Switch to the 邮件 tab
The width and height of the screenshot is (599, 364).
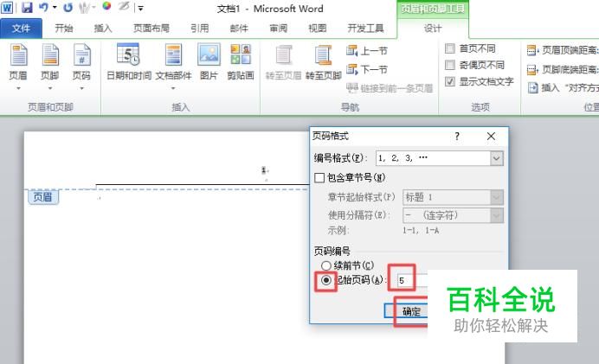pyautogui.click(x=239, y=29)
